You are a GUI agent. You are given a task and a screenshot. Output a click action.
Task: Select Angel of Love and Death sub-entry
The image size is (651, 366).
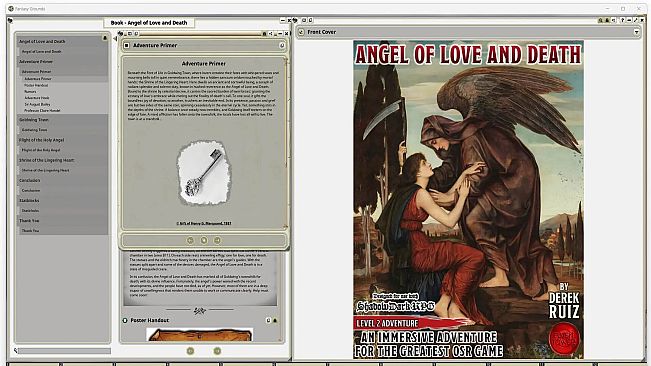pyautogui.click(x=42, y=51)
